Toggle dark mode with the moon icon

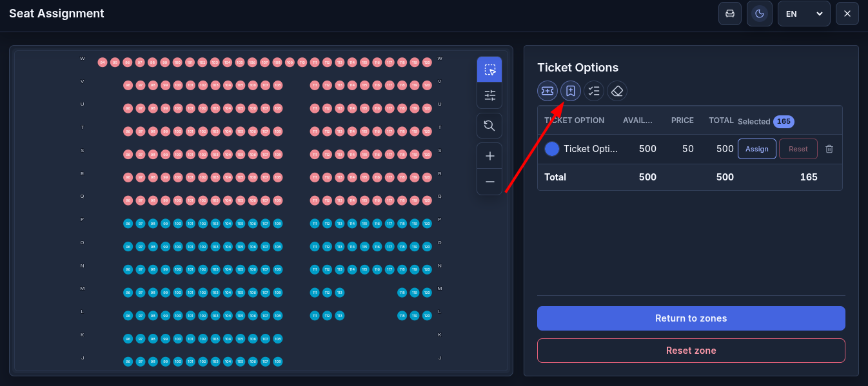pos(760,14)
